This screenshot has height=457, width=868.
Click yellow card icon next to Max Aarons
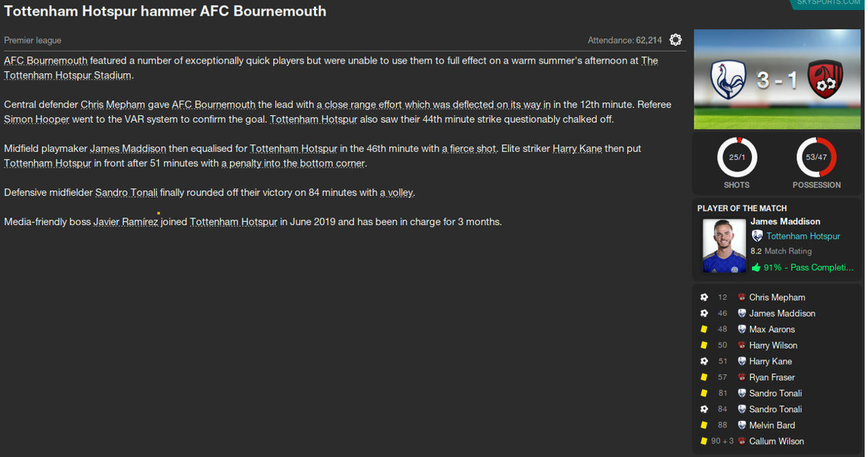(704, 330)
